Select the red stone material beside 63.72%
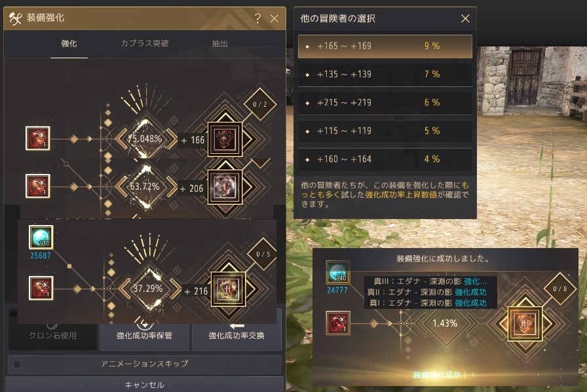Viewport: 587px width, 392px height. 38,186
